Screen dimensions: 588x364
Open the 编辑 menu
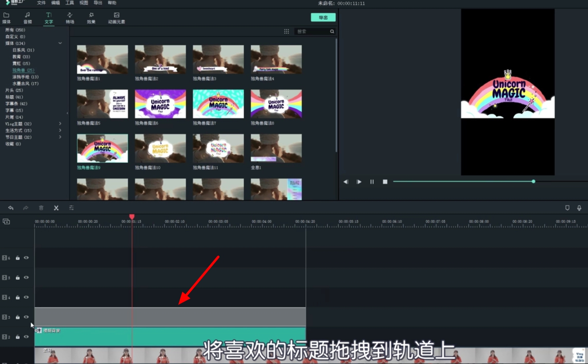coord(55,3)
